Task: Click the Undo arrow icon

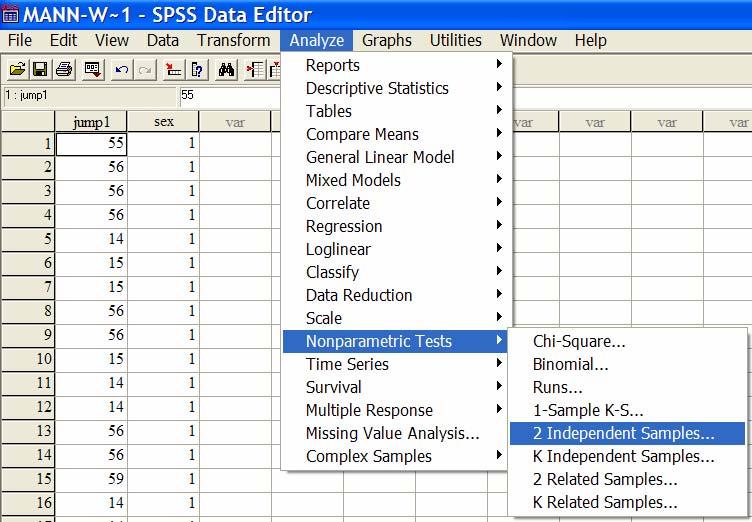Action: tap(122, 70)
